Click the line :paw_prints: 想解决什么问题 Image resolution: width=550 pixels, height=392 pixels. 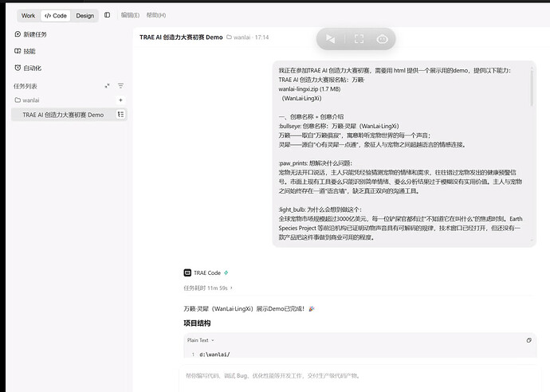(x=315, y=163)
